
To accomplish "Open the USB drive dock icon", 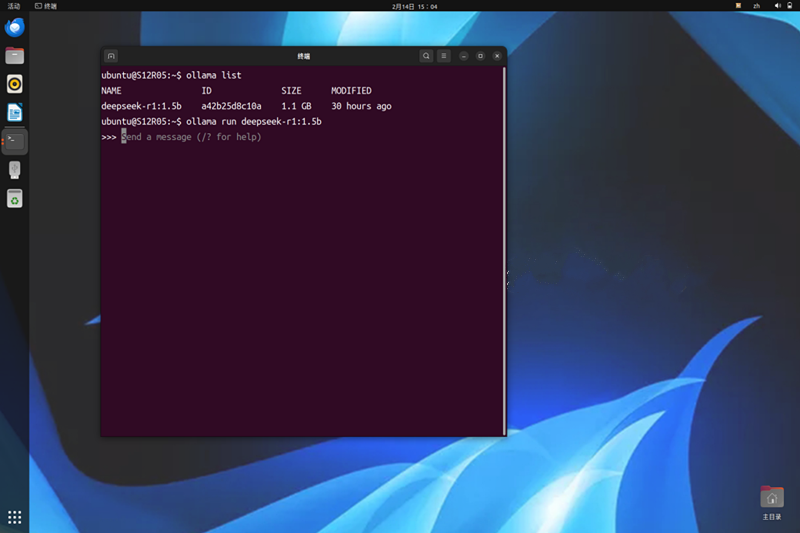I will pyautogui.click(x=14, y=170).
